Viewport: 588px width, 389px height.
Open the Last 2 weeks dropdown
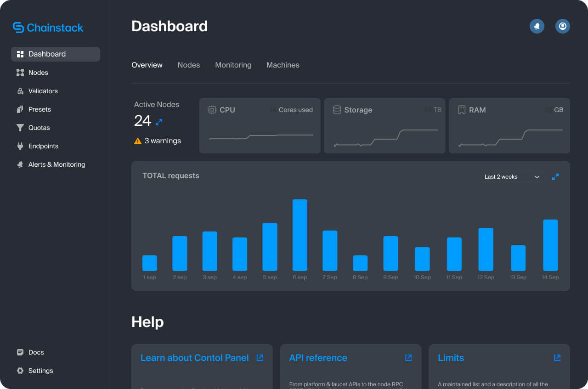point(512,177)
